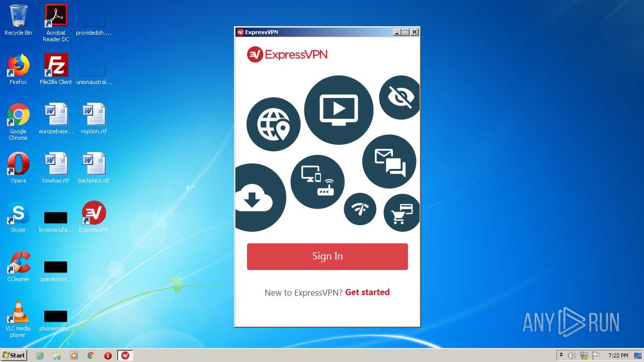Select howhas.rtf document file
The image size is (644, 362).
(56, 168)
